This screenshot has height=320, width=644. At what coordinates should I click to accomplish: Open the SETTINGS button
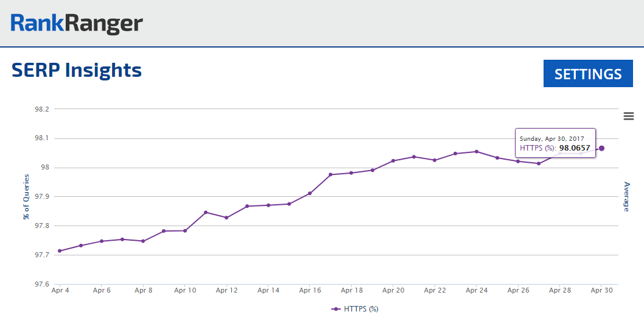tap(587, 74)
